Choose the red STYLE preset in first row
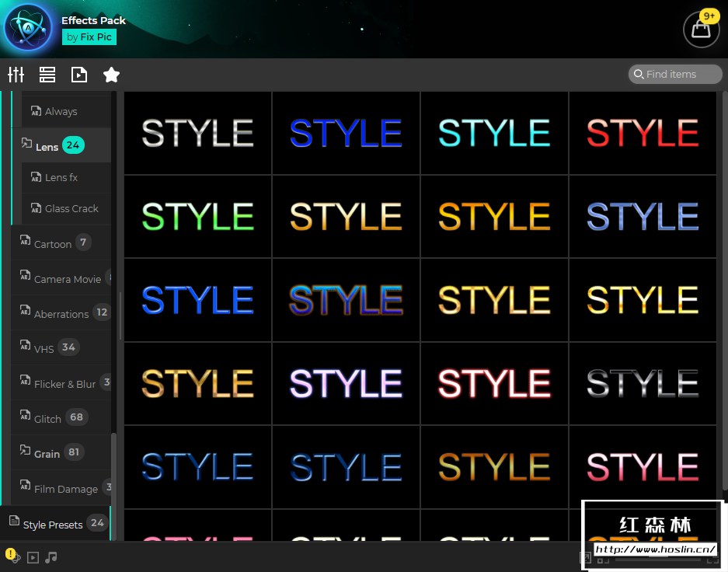The height and width of the screenshot is (572, 728). [x=643, y=133]
